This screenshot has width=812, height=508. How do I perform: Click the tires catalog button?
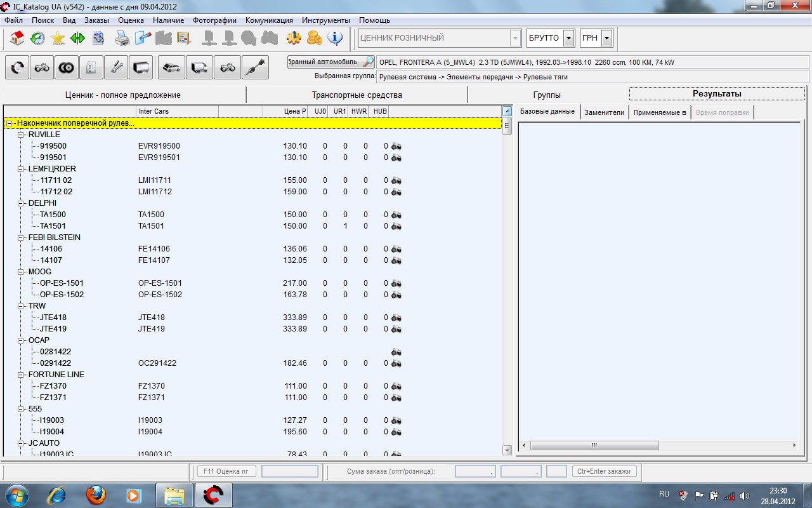point(65,67)
